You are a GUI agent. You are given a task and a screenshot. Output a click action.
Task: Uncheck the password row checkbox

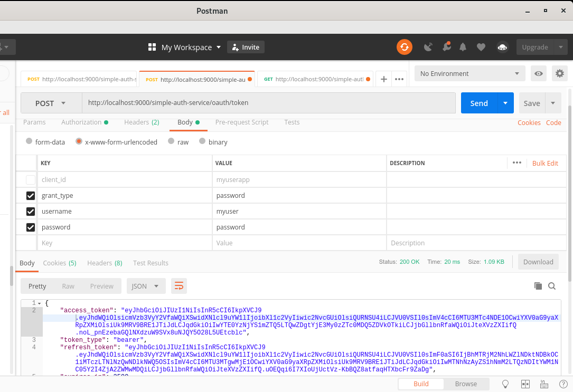[x=31, y=227]
